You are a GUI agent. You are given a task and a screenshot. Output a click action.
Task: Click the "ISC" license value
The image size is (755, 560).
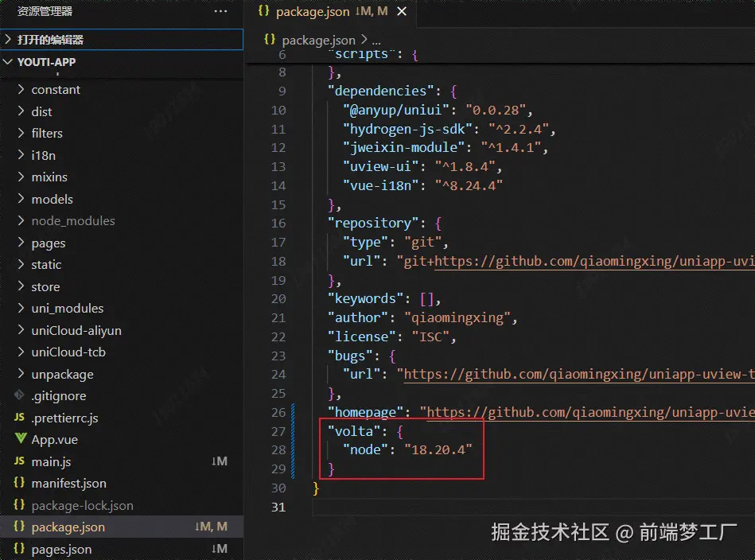coord(430,336)
